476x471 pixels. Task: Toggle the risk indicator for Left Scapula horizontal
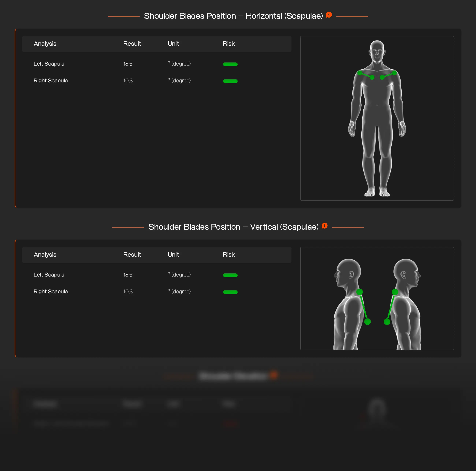point(230,64)
